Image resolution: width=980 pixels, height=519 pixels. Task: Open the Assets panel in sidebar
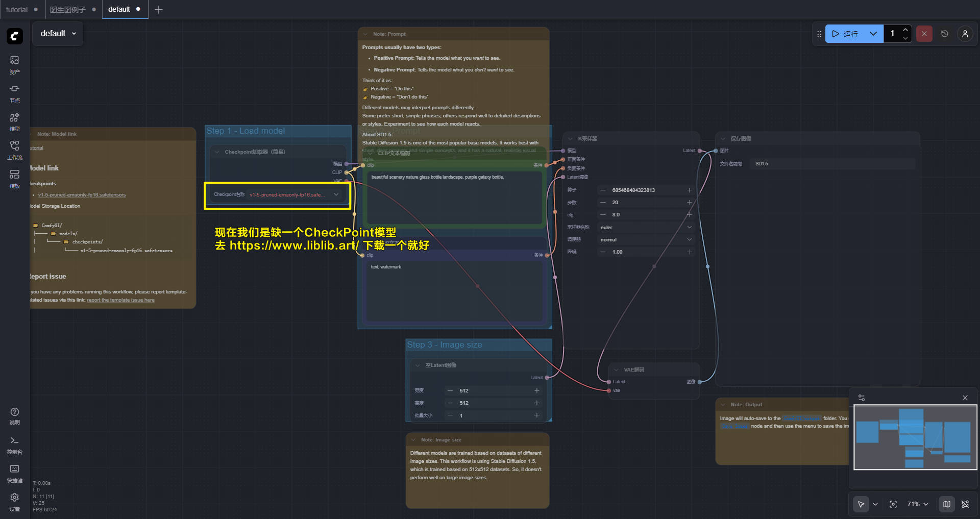point(14,64)
